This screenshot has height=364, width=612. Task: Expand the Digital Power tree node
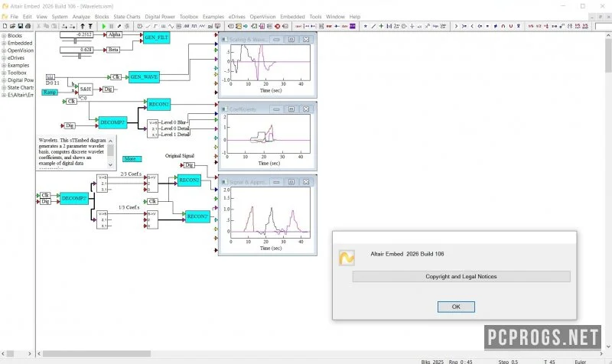[4, 80]
